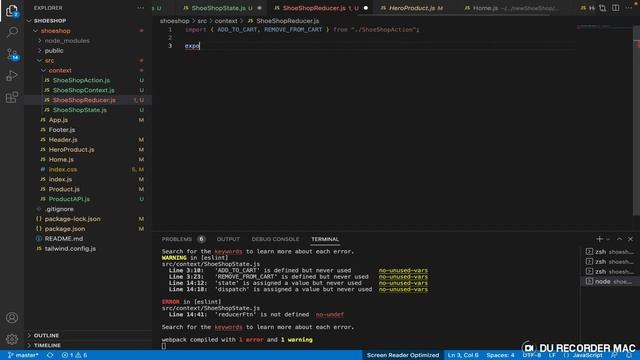Click the master branch in status bar
Image resolution: width=640 pixels, height=360 pixels.
[23, 355]
